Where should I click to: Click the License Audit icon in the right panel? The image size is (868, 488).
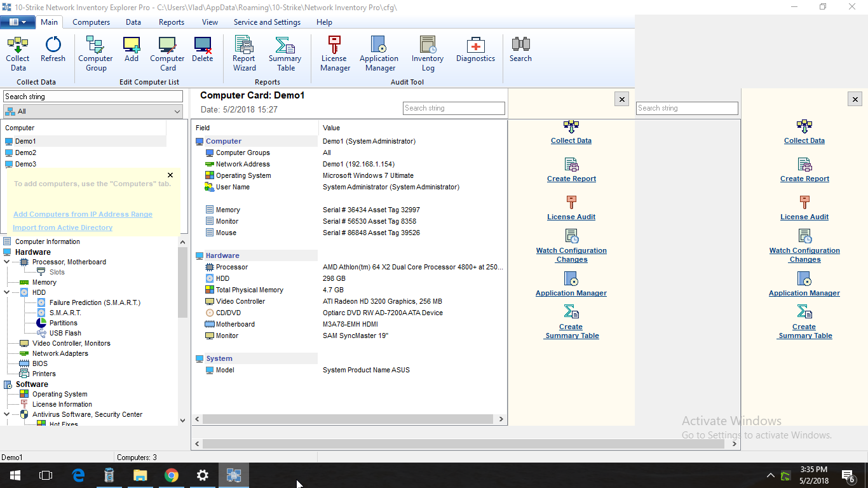(804, 203)
